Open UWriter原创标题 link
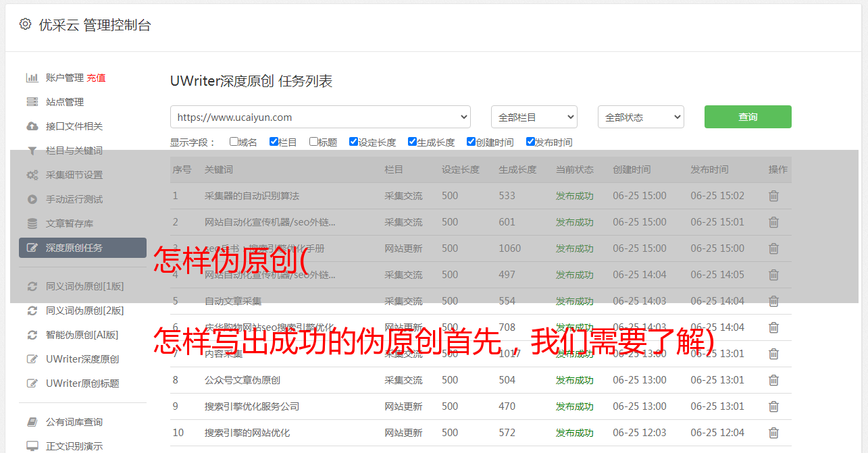The image size is (868, 453). pos(82,383)
